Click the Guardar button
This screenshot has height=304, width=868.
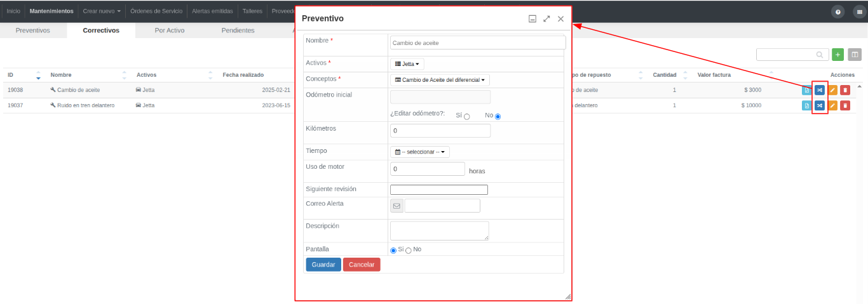[323, 265]
